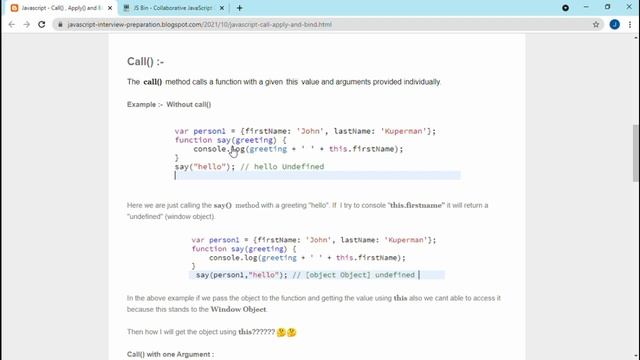Click bold 'Window Object' text
The image size is (640, 360).
click(x=238, y=309)
